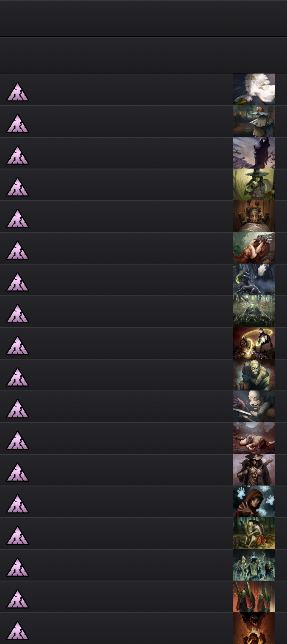Open the white-haired figure card thumbnail

click(x=254, y=90)
